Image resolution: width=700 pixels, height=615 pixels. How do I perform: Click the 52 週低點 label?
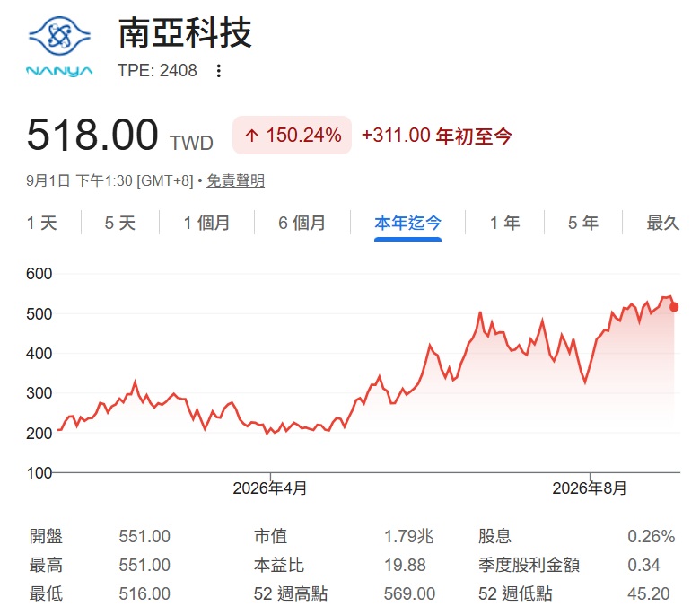(515, 594)
